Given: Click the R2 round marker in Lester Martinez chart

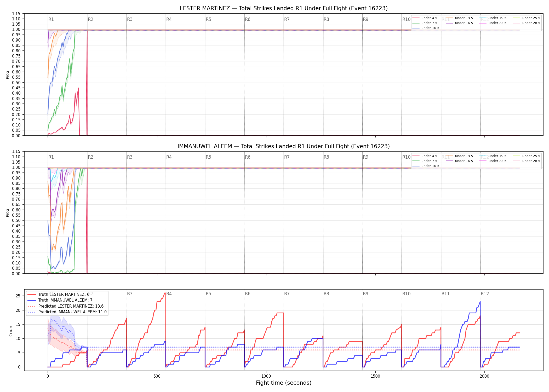Looking at the screenshot, I should [x=90, y=19].
